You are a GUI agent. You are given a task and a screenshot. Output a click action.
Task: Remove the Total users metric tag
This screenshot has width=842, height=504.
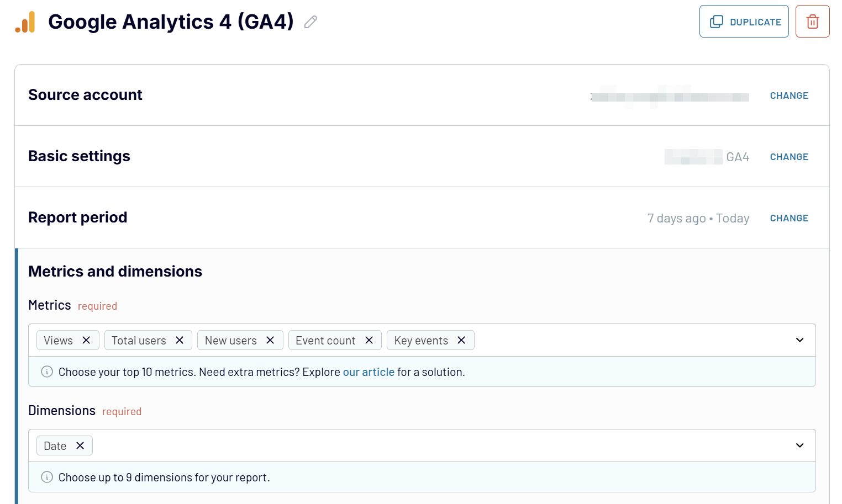[x=180, y=340]
